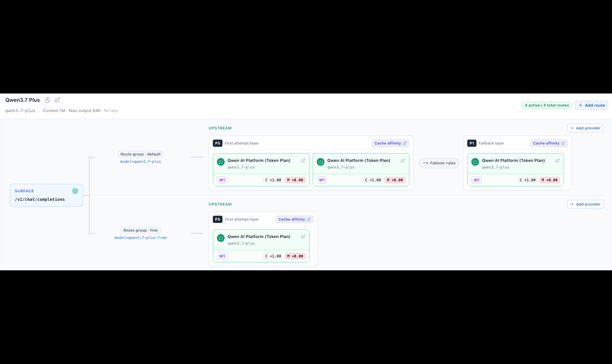The image size is (612, 364).
Task: Click the model=qwen3.7-plus link
Action: pyautogui.click(x=140, y=161)
